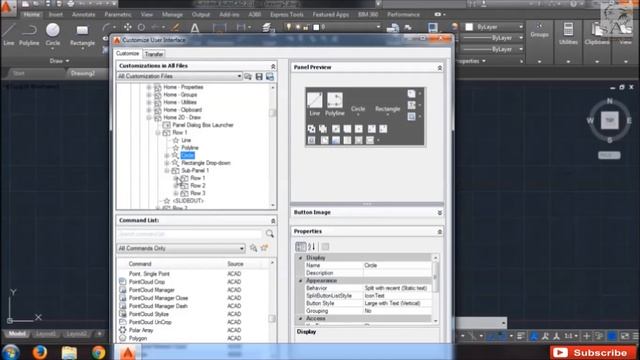640x360 pixels.
Task: Switch to the Model layout tab
Action: pyautogui.click(x=17, y=334)
